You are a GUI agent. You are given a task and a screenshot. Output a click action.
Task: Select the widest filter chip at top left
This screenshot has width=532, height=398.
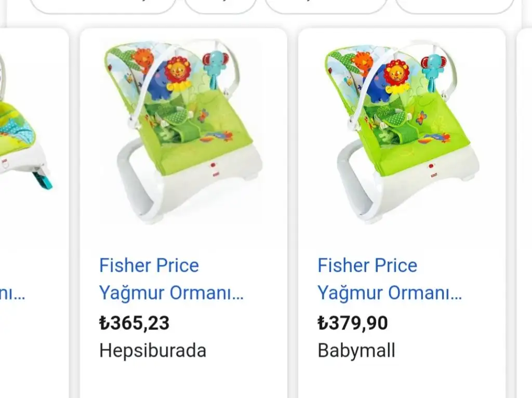[x=103, y=6]
